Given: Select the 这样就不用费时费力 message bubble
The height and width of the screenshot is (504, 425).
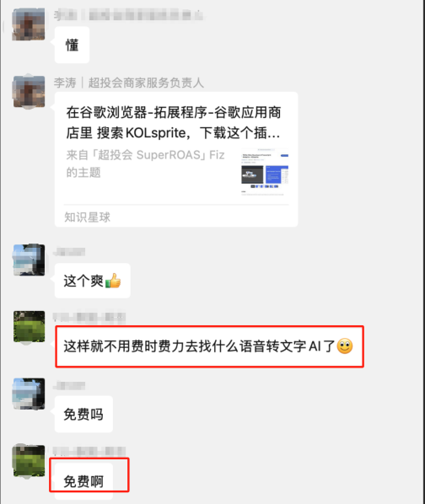Looking at the screenshot, I should click(209, 346).
